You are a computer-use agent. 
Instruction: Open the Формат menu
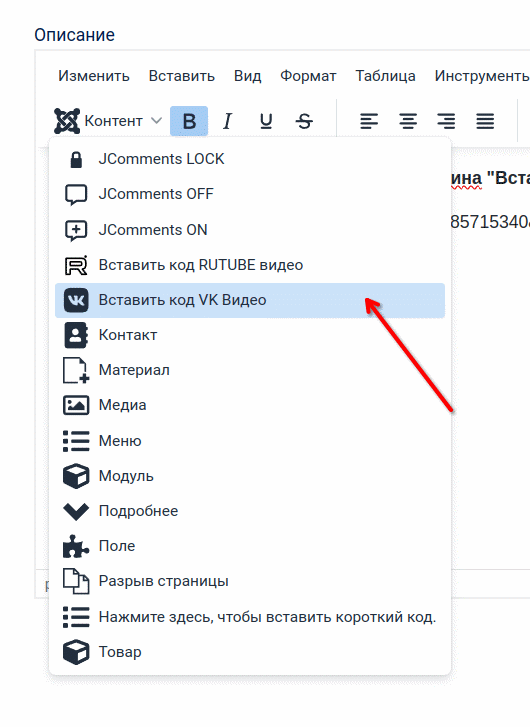(308, 76)
